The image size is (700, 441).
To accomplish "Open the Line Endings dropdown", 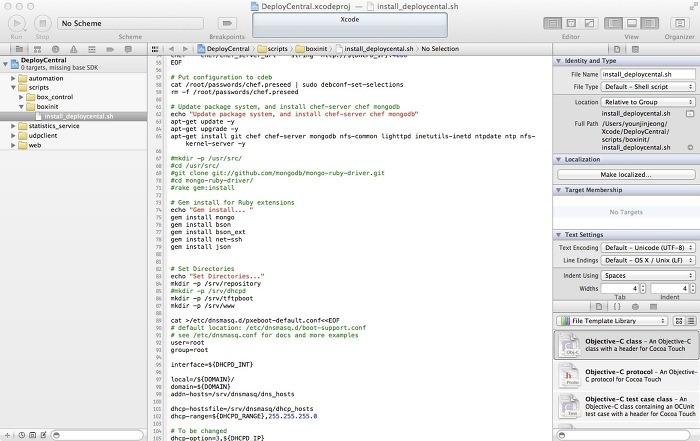I will 648,260.
